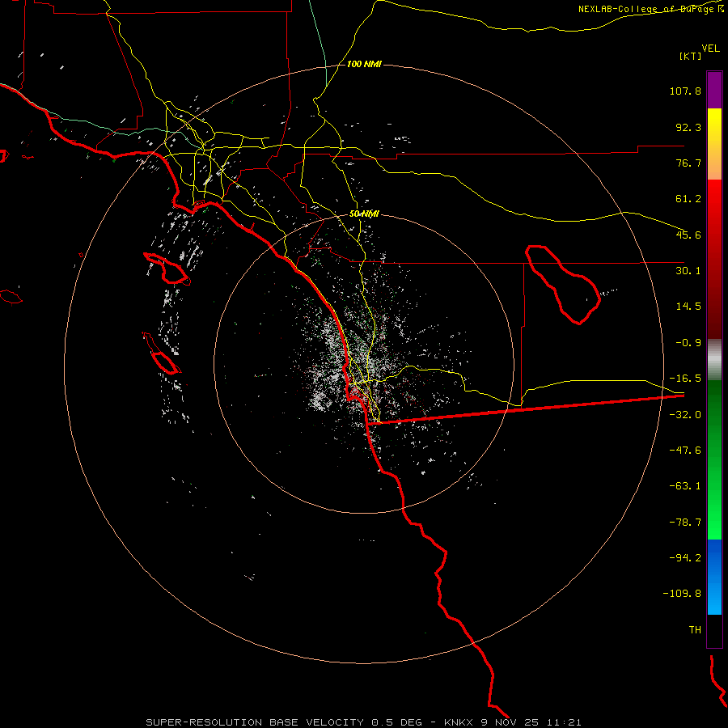The image size is (728, 728).
Task: Click the red segment of the color bar
Action: tap(714, 258)
